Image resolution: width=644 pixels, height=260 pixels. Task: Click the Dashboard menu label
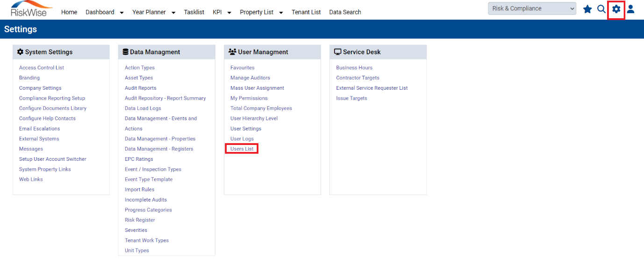pos(100,12)
